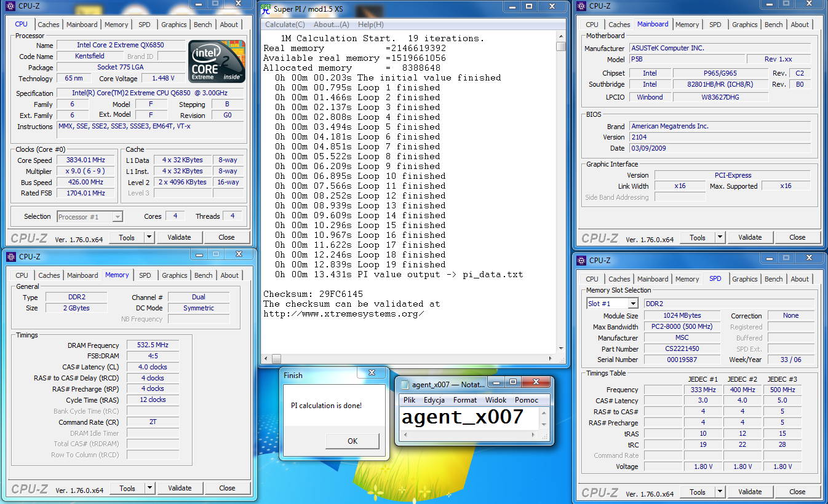The image size is (828, 504).
Task: Click the Intel Core 2 Extreme logo
Action: [217, 61]
